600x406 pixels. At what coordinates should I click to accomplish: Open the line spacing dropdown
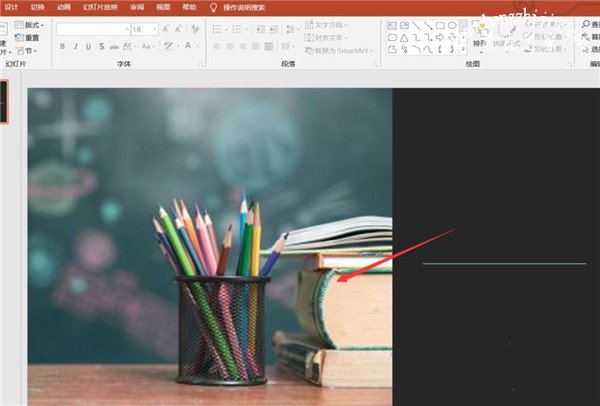point(292,29)
